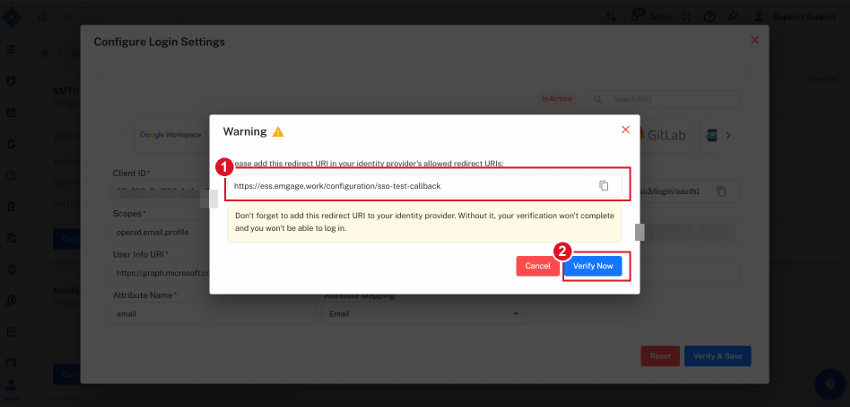This screenshot has width=850, height=407.
Task: Open the user profile icon at the sidebar bottom
Action: [11, 385]
